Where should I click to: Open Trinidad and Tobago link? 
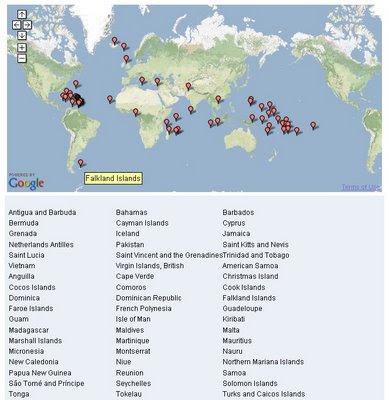256,255
